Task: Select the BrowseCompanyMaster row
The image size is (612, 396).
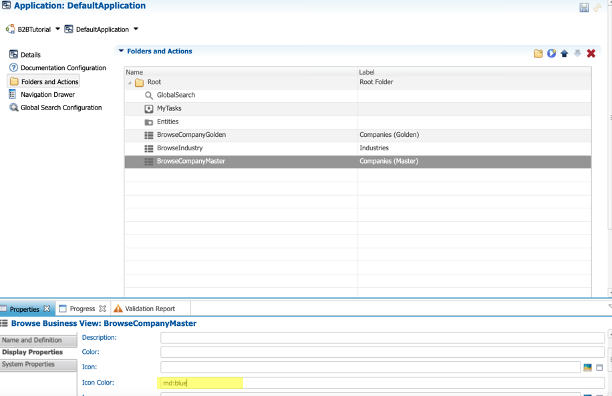Action: pos(358,162)
